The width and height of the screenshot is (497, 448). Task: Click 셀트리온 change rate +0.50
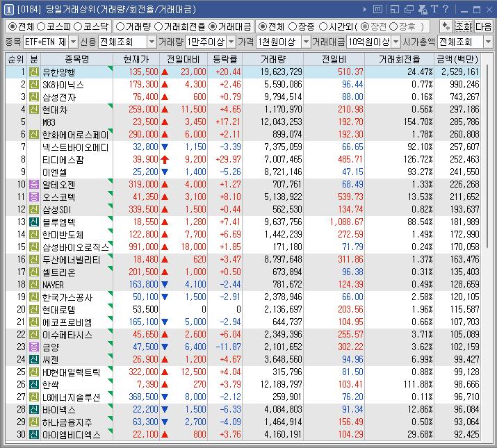(x=231, y=272)
